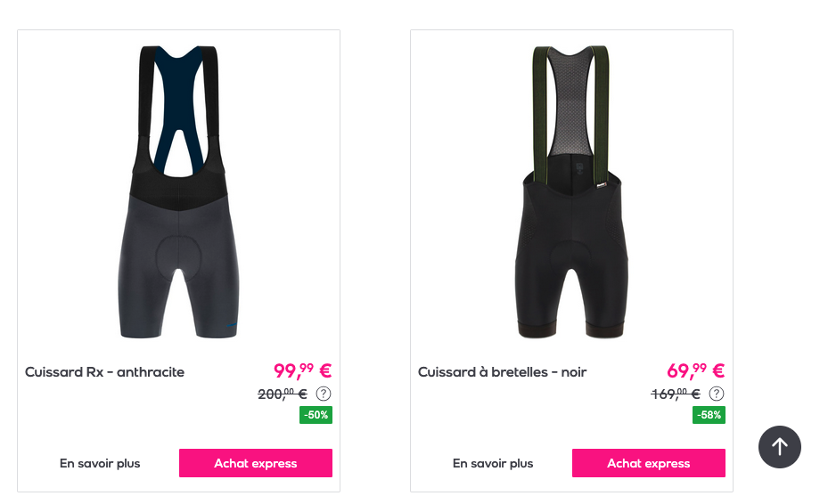This screenshot has height=504, width=828.
Task: Click the crossed-out 200,00 € original price
Action: pos(283,394)
